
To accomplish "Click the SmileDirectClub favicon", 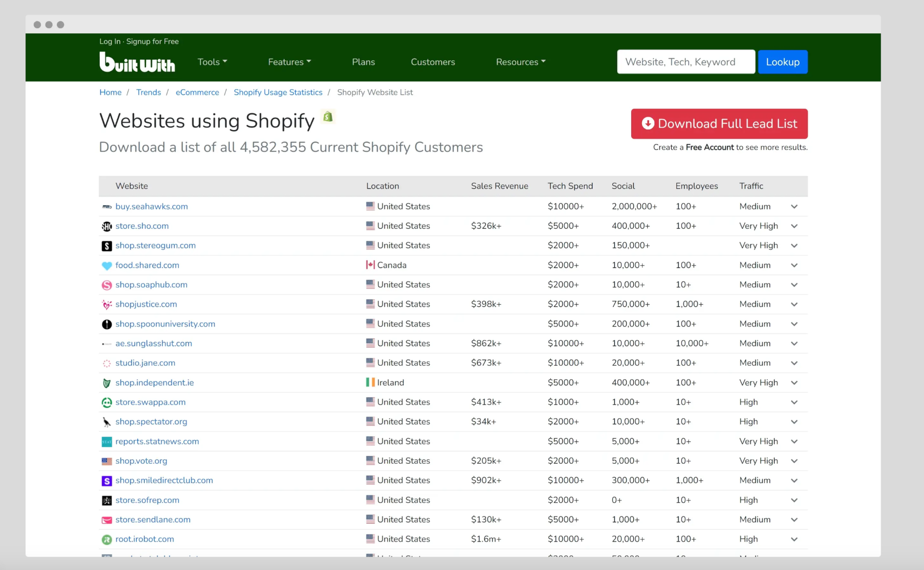I will tap(107, 480).
